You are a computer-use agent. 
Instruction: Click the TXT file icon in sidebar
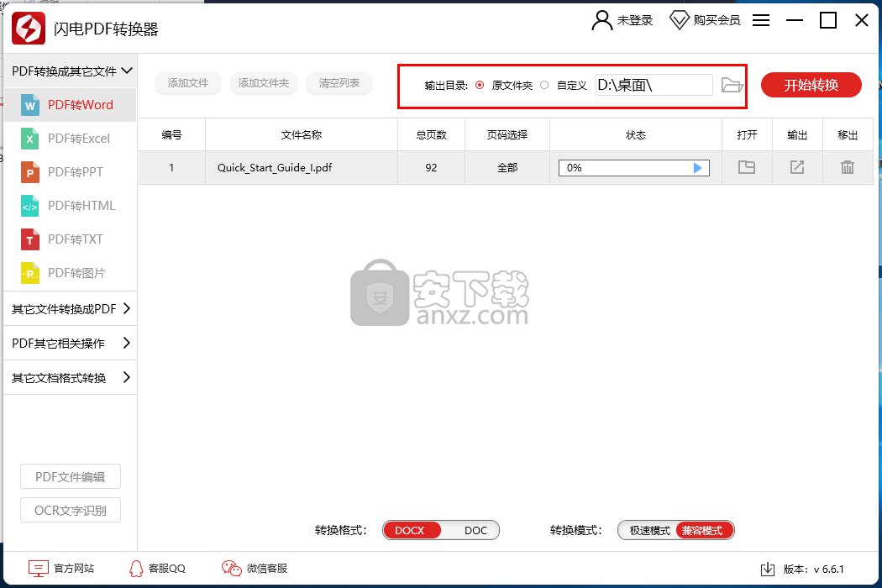tap(29, 239)
